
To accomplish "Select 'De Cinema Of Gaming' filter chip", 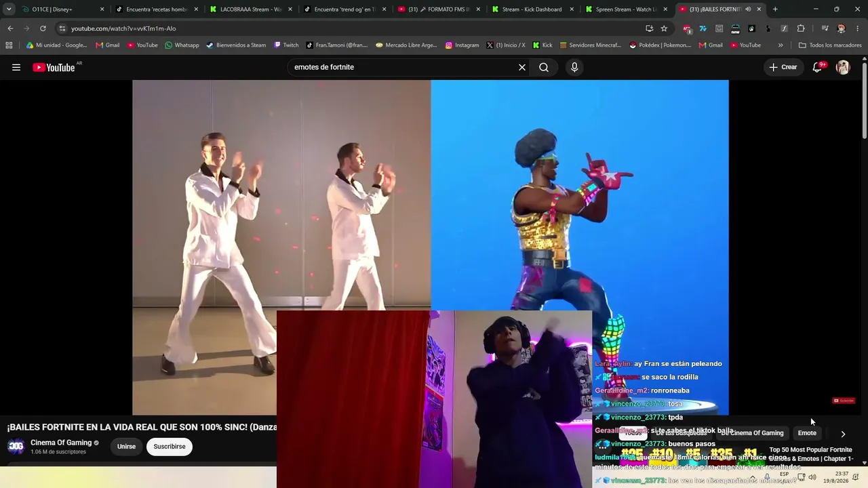I will pyautogui.click(x=752, y=433).
